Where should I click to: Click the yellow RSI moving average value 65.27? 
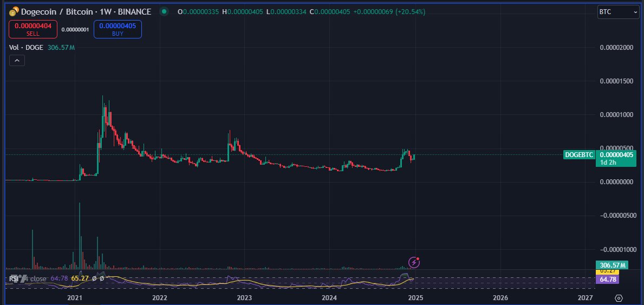pos(80,278)
